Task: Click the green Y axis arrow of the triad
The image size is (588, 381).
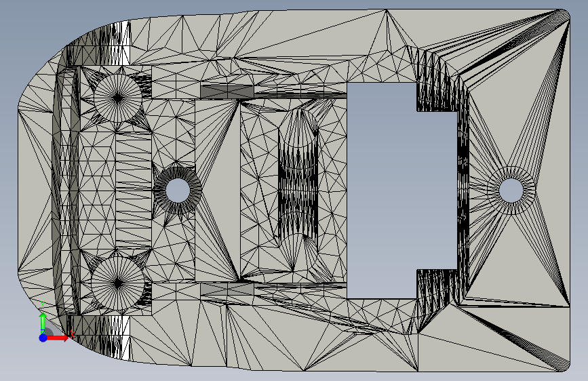Action: pyautogui.click(x=43, y=323)
